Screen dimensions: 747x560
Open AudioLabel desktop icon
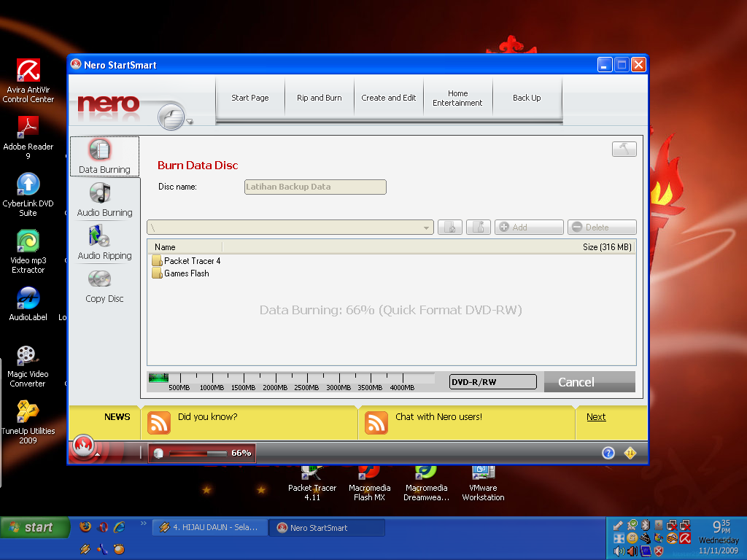point(28,304)
